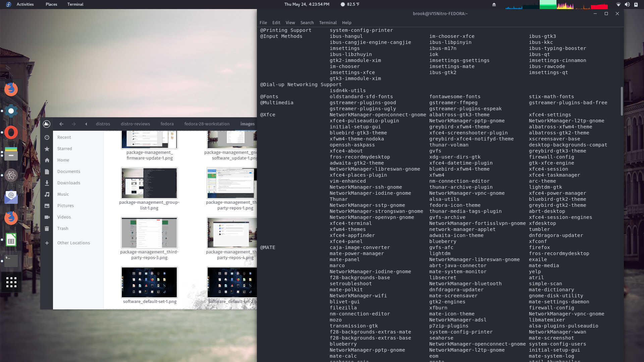Image resolution: width=644 pixels, height=362 pixels.
Task: Click the yellow-pink system monitor graph
Action: tap(565, 5)
